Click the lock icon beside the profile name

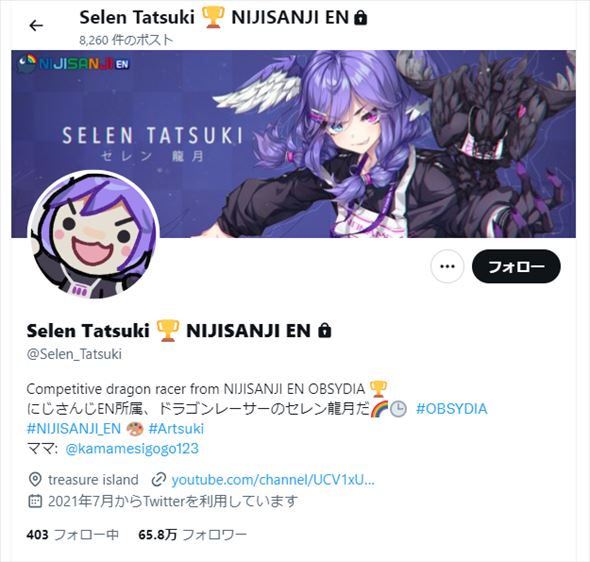point(324,331)
